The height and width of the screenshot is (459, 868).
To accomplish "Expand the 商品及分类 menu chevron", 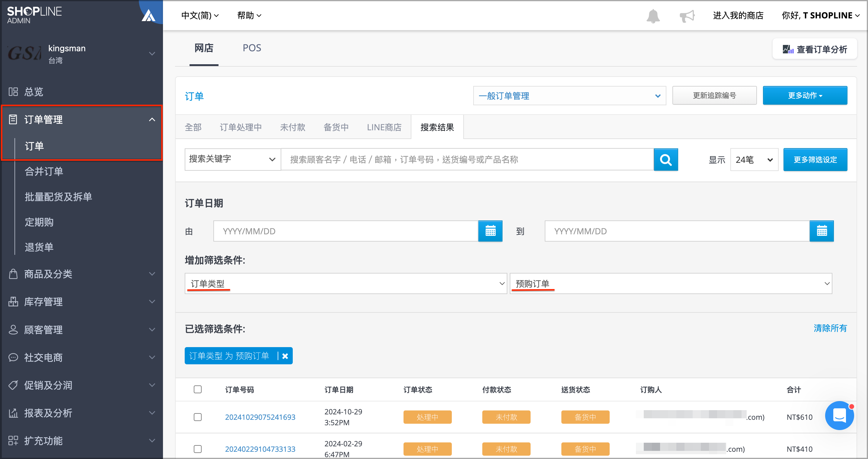I will [152, 274].
